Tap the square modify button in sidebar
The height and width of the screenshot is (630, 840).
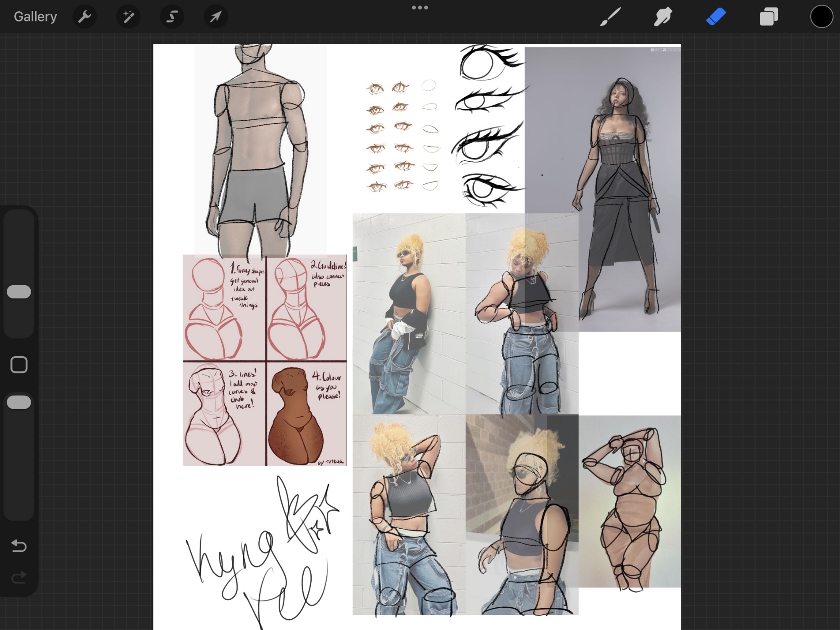click(19, 365)
